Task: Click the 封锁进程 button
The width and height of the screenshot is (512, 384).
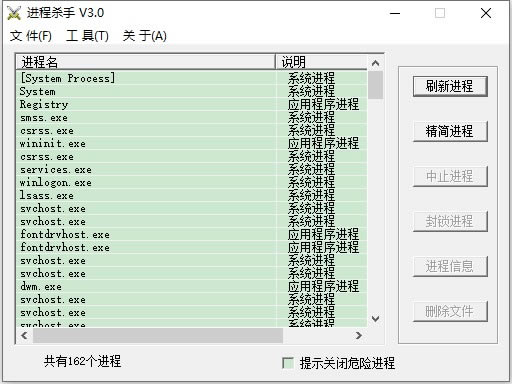Action: (x=450, y=221)
